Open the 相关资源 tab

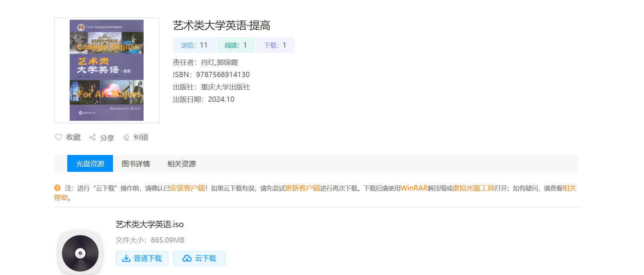coord(182,164)
